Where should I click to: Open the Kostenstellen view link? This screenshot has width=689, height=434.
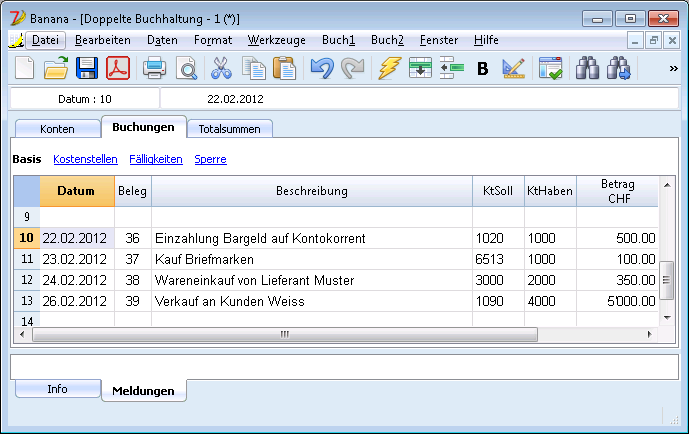(85, 159)
